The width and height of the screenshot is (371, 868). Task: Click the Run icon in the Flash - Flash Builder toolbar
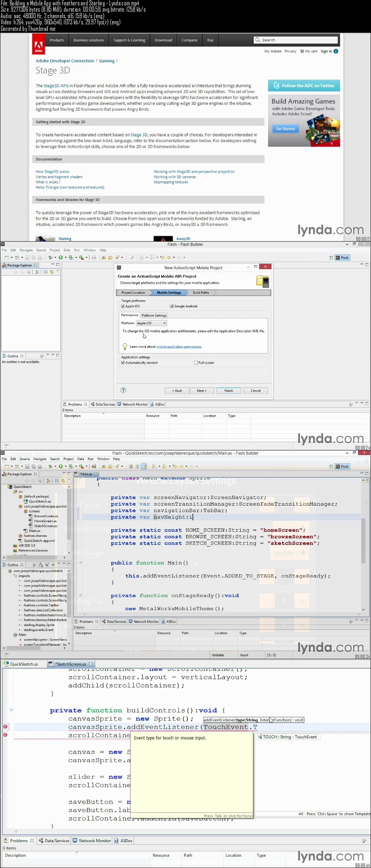point(61,257)
